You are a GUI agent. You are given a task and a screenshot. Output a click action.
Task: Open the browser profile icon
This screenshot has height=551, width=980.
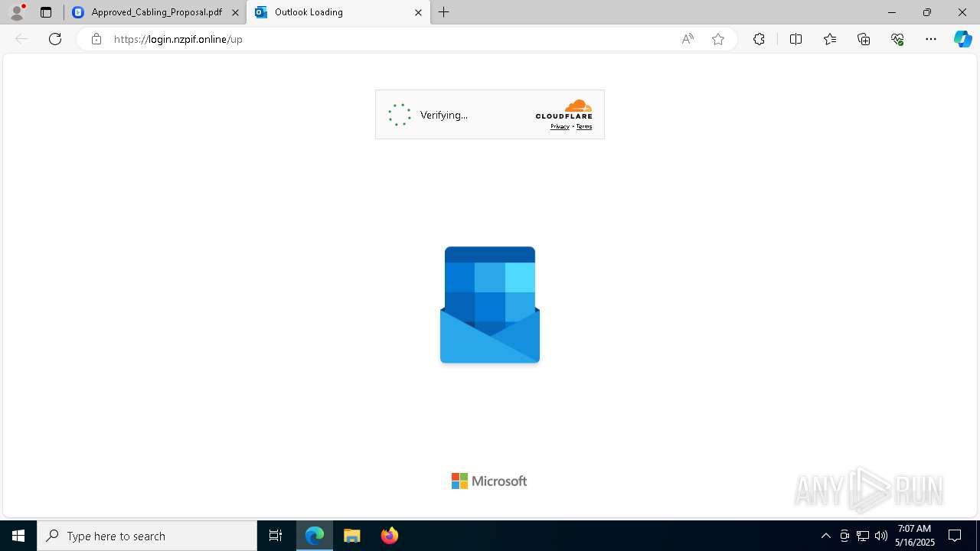pyautogui.click(x=17, y=11)
